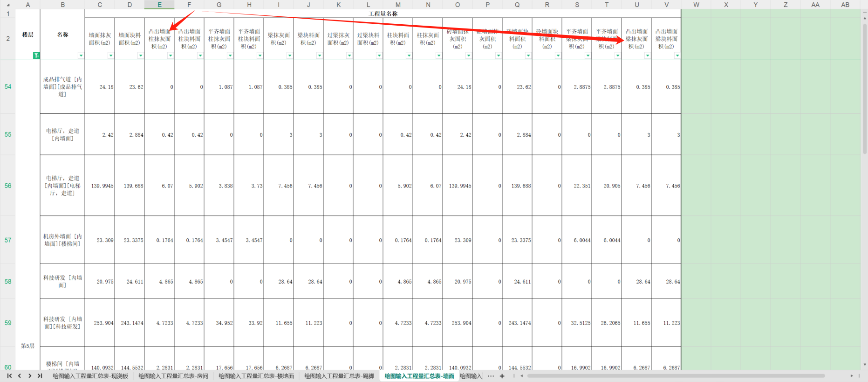Switch to 绘图输入工程量汇总表-现浇板 sheet tab
Viewport: 868px width, 382px height.
click(x=90, y=376)
